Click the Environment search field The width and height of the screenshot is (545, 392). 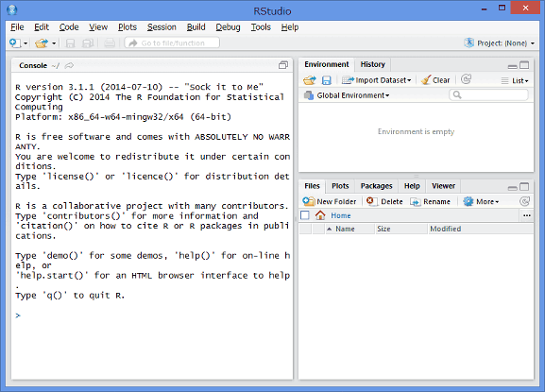point(488,94)
